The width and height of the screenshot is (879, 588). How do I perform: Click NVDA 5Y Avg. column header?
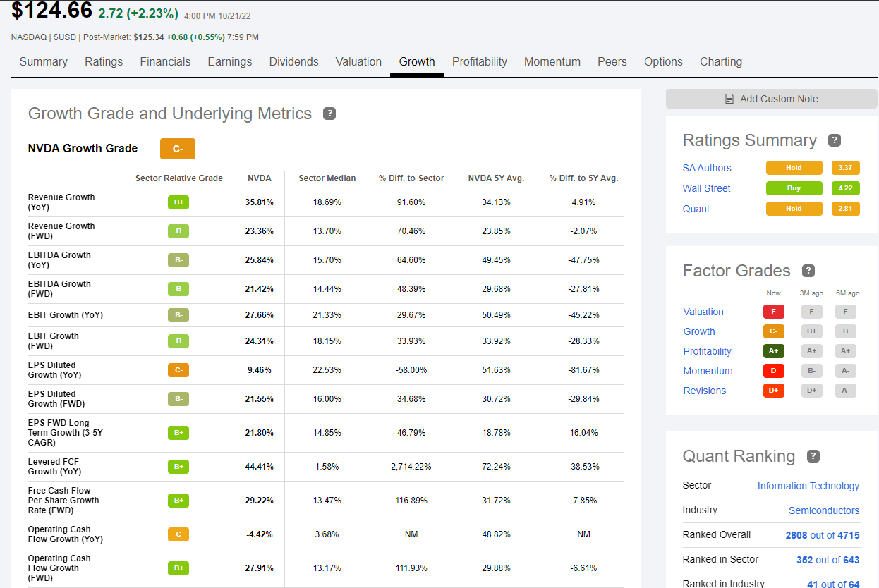[497, 178]
